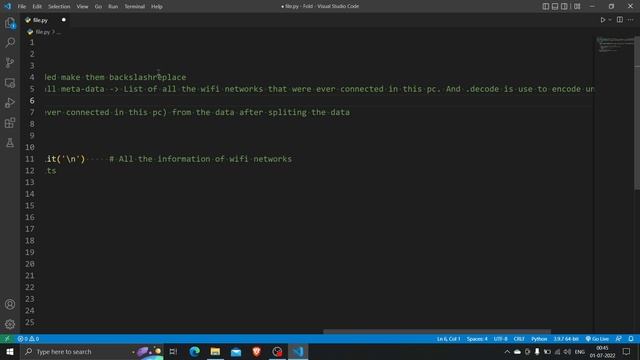Screen dimensions: 640x360
Task: Open Task View on taskbar
Action: (173, 351)
